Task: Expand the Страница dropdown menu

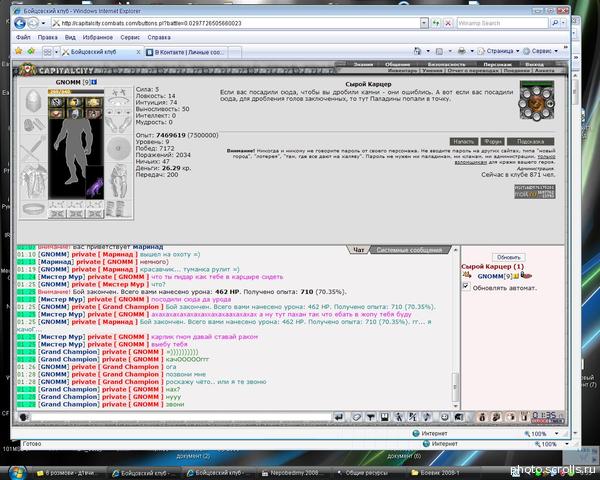Action: point(518,51)
